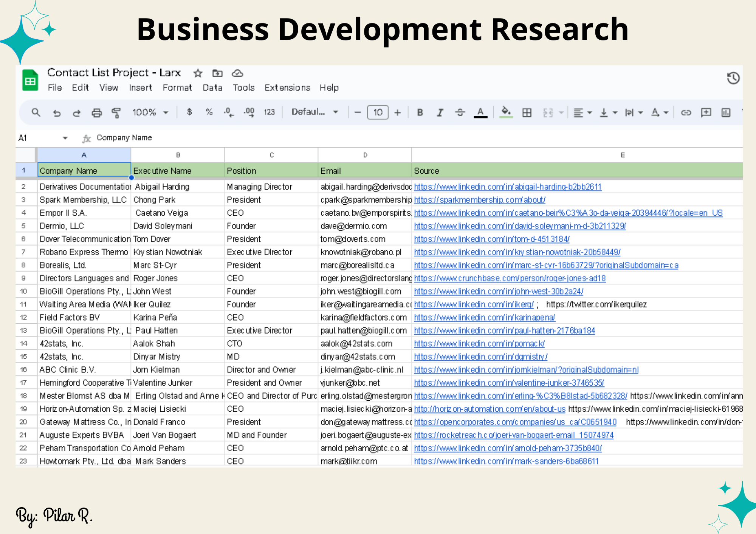Select the paint format roller icon

(116, 113)
